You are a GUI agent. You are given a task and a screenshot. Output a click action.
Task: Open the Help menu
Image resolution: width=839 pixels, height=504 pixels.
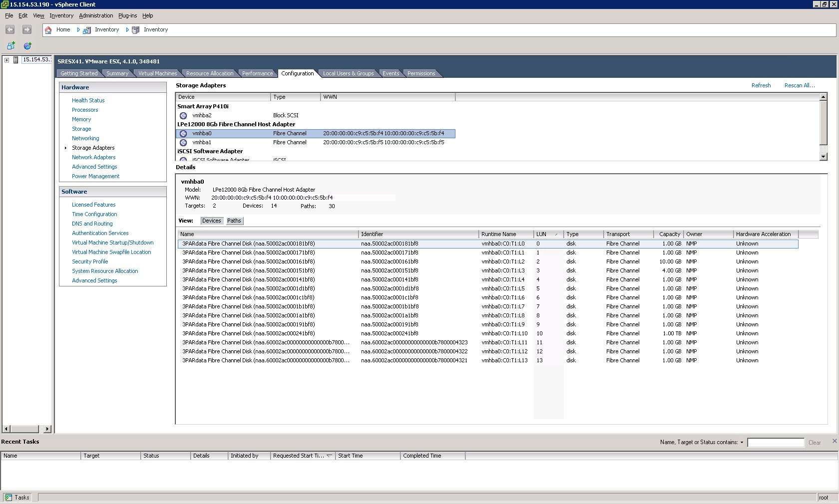pos(148,15)
